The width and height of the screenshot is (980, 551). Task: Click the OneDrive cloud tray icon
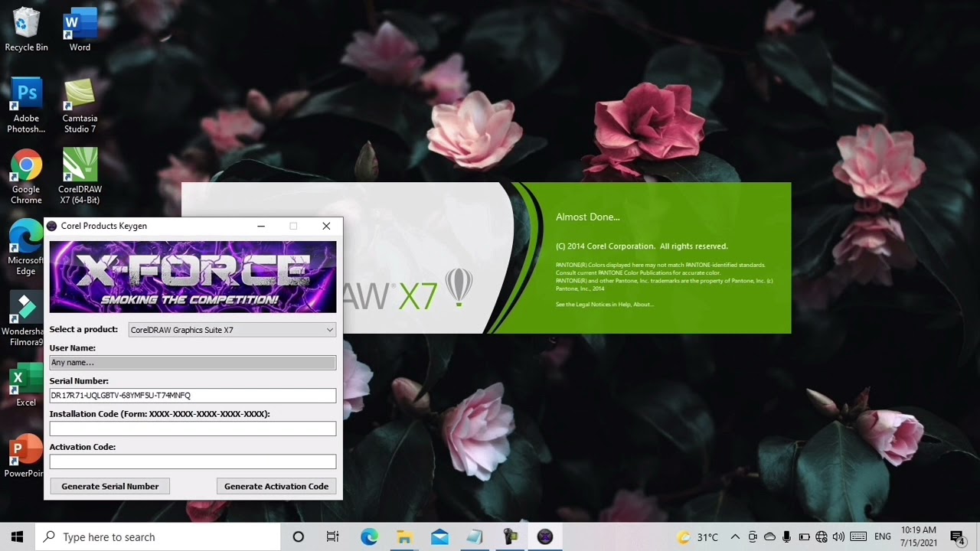point(769,537)
